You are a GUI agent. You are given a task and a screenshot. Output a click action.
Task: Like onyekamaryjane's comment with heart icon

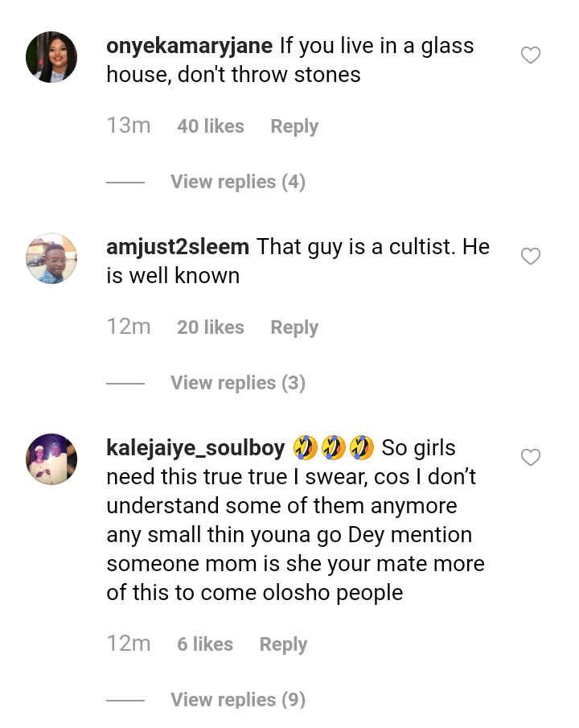(x=530, y=56)
